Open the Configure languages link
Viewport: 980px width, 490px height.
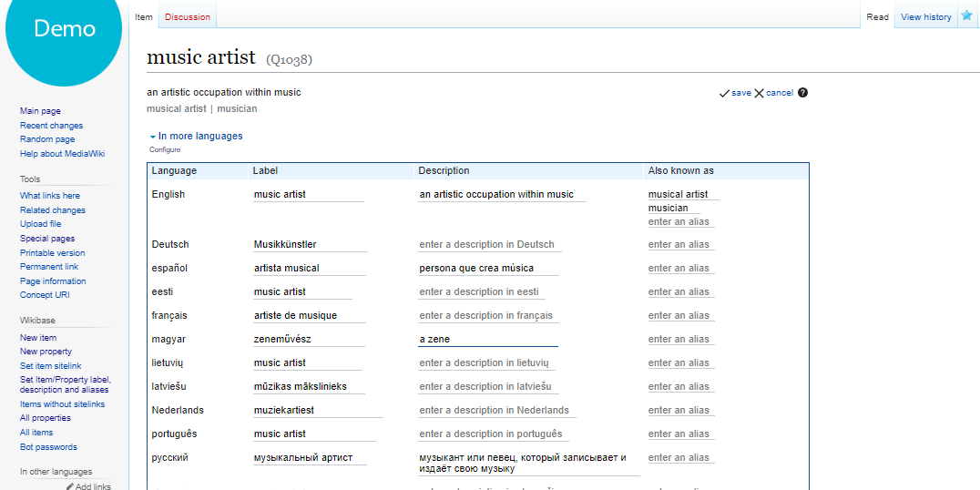[165, 149]
